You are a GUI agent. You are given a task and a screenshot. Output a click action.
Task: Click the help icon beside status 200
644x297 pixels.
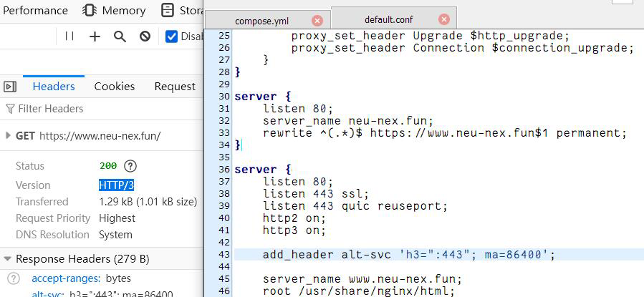pyautogui.click(x=130, y=166)
